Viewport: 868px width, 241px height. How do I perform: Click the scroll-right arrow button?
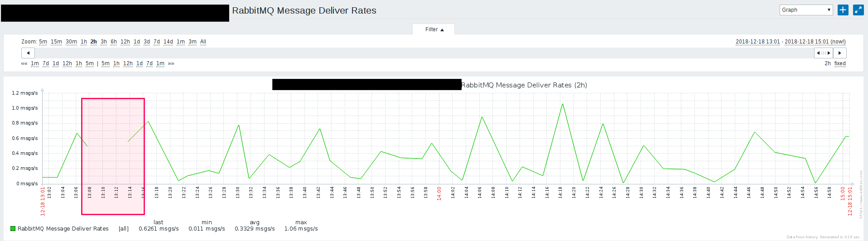click(839, 53)
